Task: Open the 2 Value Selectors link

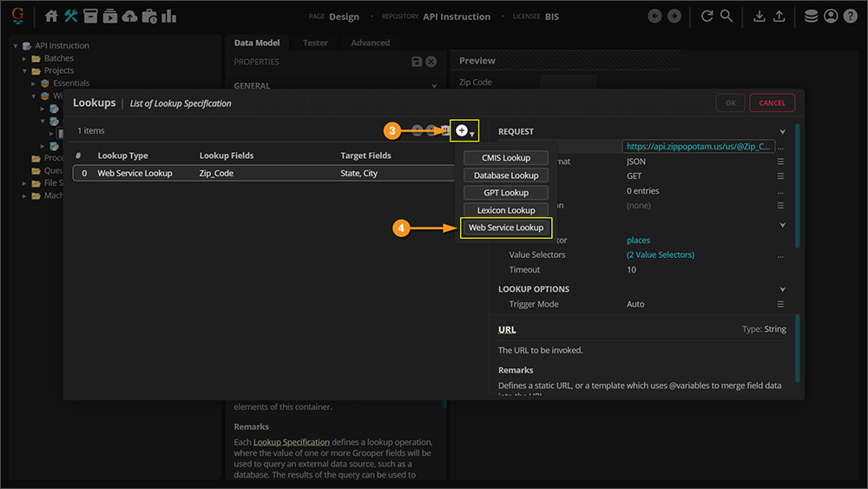Action: 661,255
